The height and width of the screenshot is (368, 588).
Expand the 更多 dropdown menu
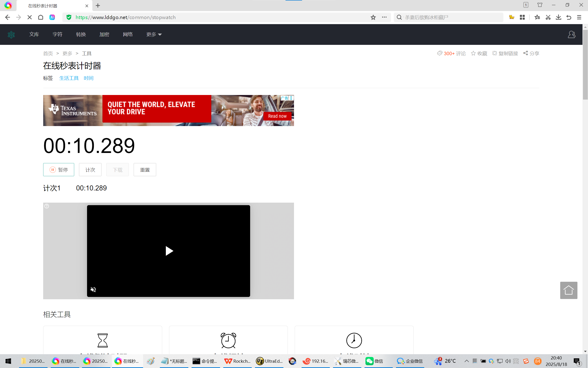click(x=154, y=34)
